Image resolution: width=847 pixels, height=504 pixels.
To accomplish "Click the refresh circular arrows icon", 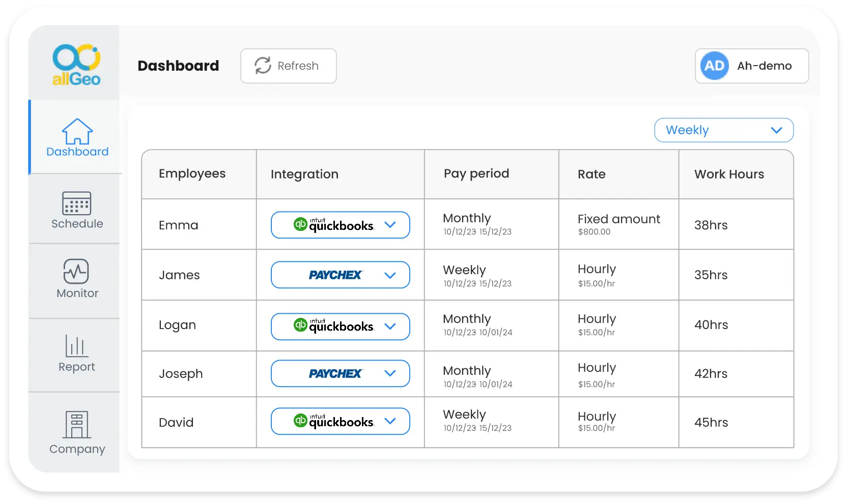I will click(263, 66).
